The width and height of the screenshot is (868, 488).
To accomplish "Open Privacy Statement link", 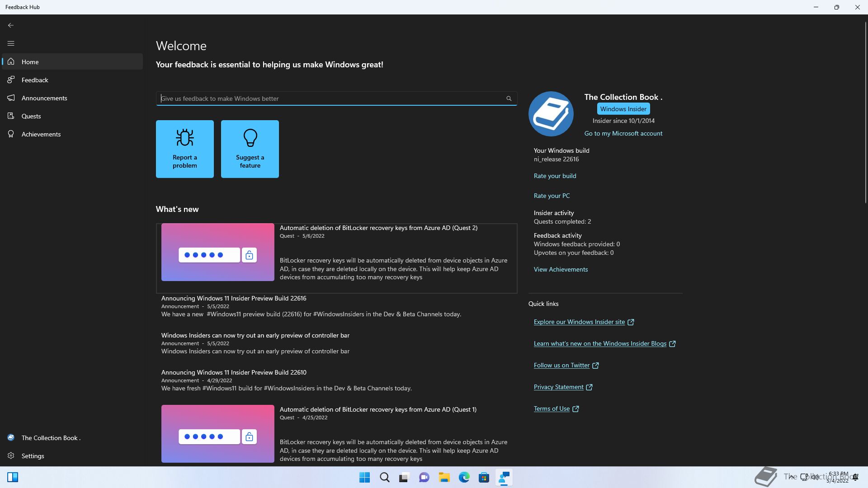I will point(559,387).
